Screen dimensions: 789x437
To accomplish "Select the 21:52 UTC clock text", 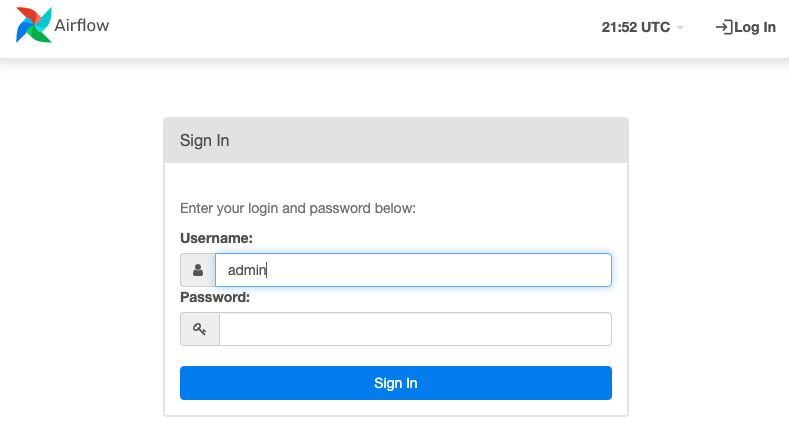I will click(x=636, y=27).
